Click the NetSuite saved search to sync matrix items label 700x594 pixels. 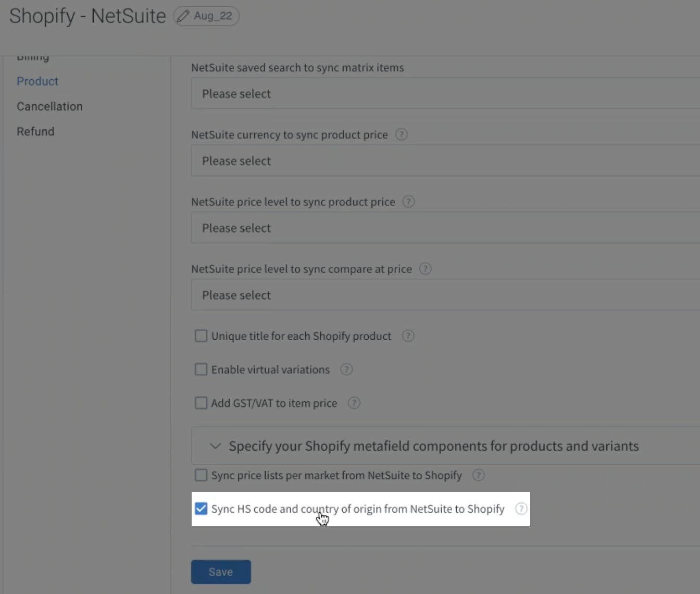297,68
